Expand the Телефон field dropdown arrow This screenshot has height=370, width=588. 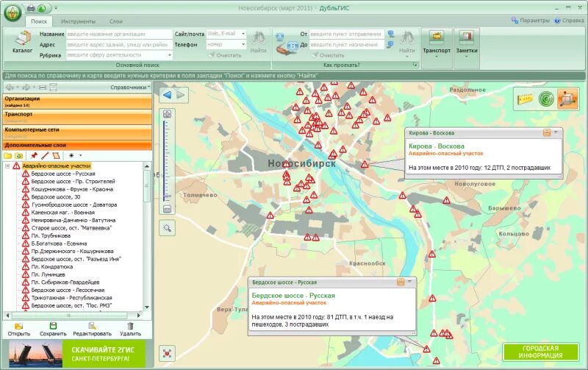click(243, 44)
